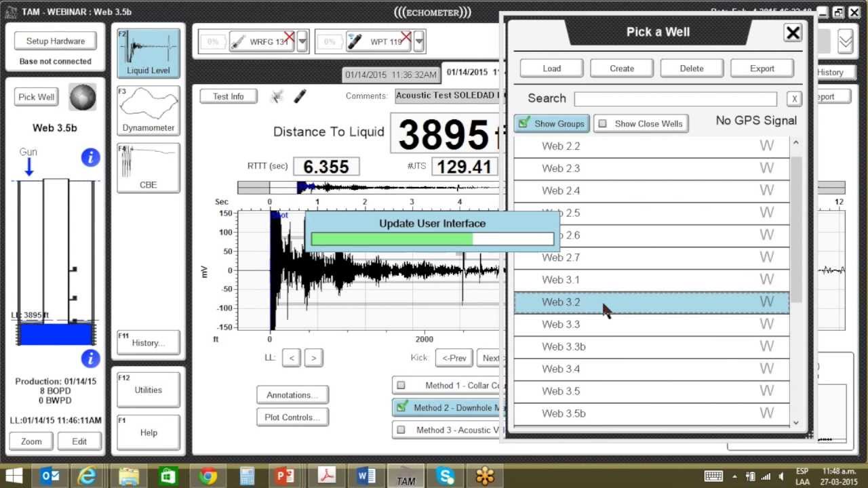
Task: Expand the WRFG 131 dropdown arrow
Action: (x=302, y=42)
